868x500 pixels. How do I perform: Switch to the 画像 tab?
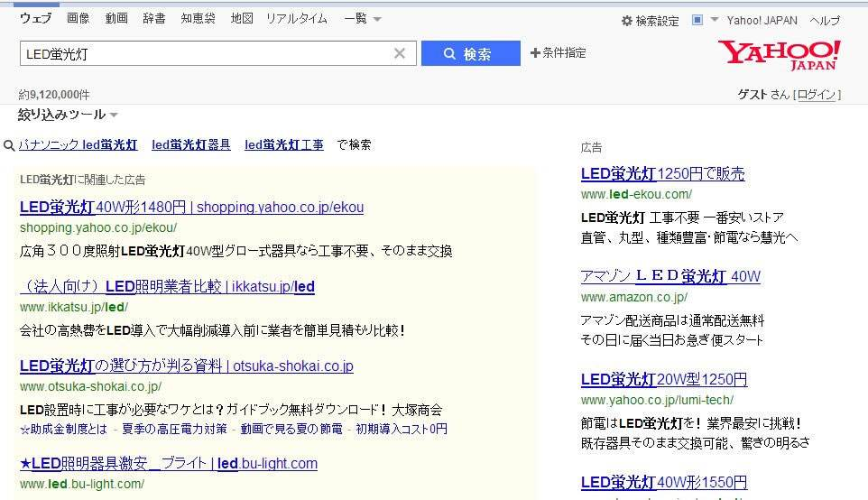point(78,19)
